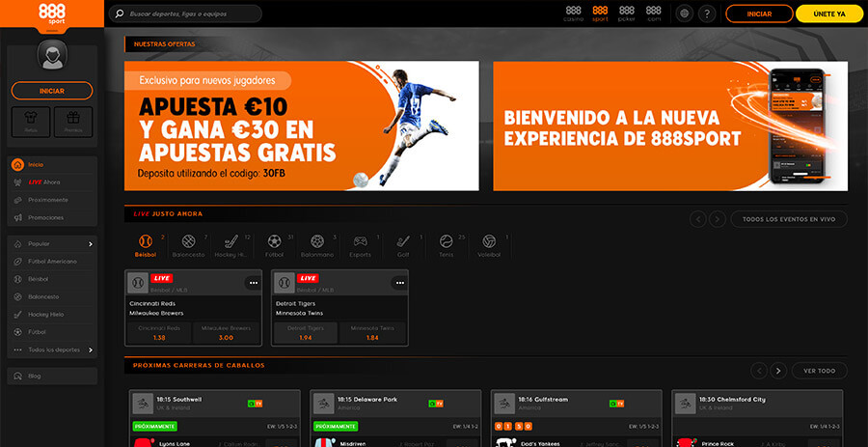Bet Minnesota Twins at 1.84
Image resolution: width=868 pixels, height=447 pixels.
pyautogui.click(x=372, y=333)
